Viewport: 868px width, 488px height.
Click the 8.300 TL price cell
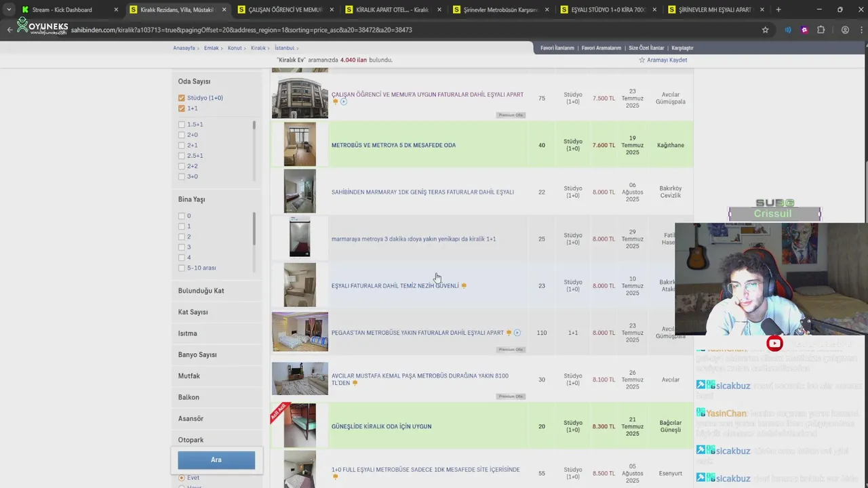click(604, 426)
